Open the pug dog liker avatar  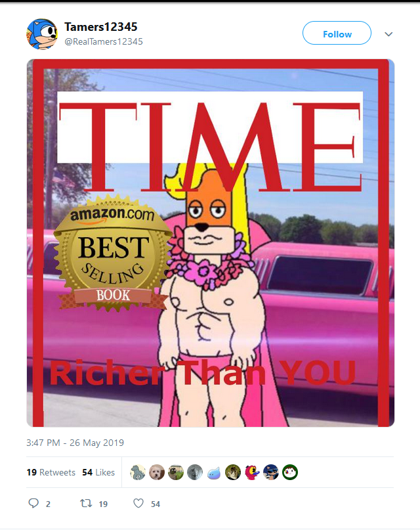click(x=176, y=472)
